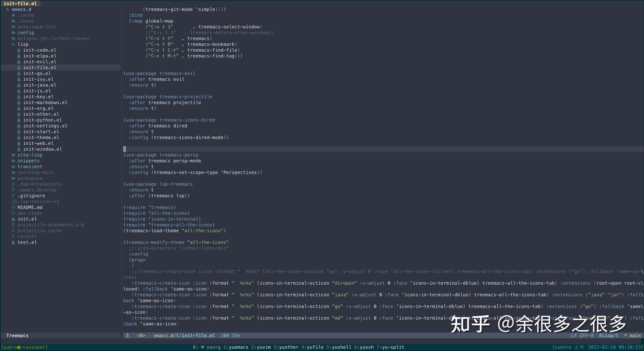Switch to tmux window 7:yu-split

[390, 347]
